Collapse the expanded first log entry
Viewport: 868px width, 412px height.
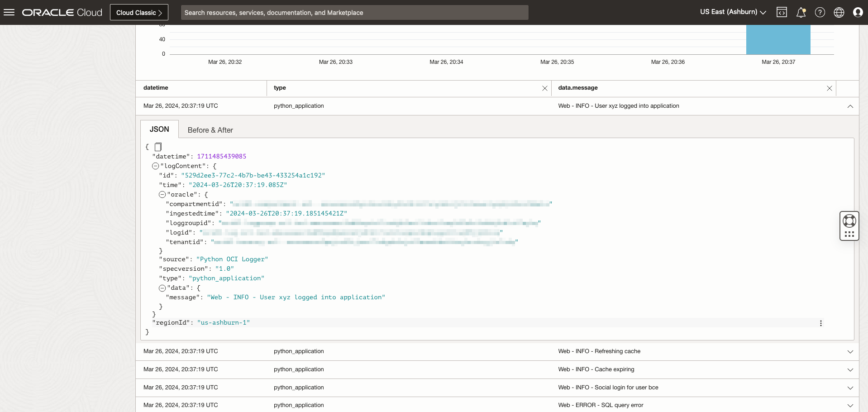click(x=850, y=106)
